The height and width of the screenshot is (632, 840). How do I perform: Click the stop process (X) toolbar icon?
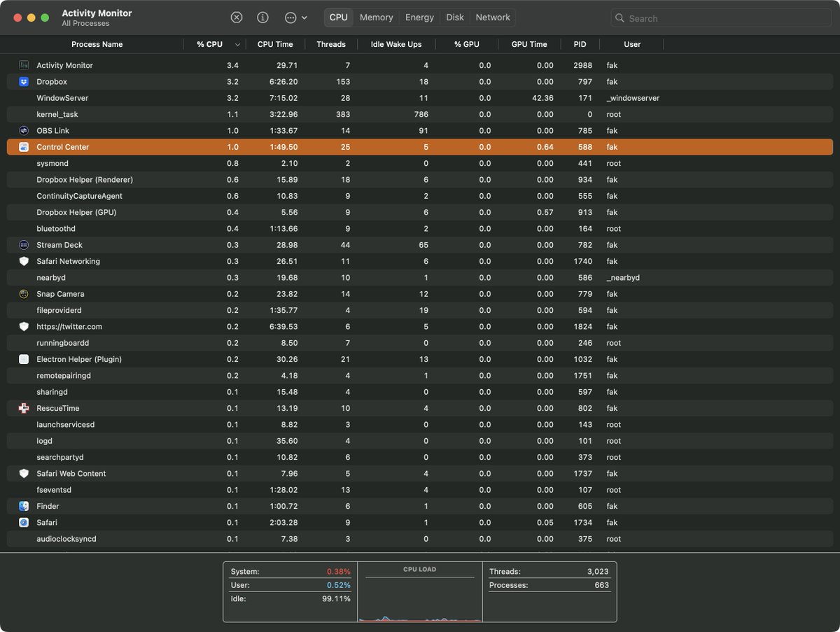pyautogui.click(x=237, y=17)
